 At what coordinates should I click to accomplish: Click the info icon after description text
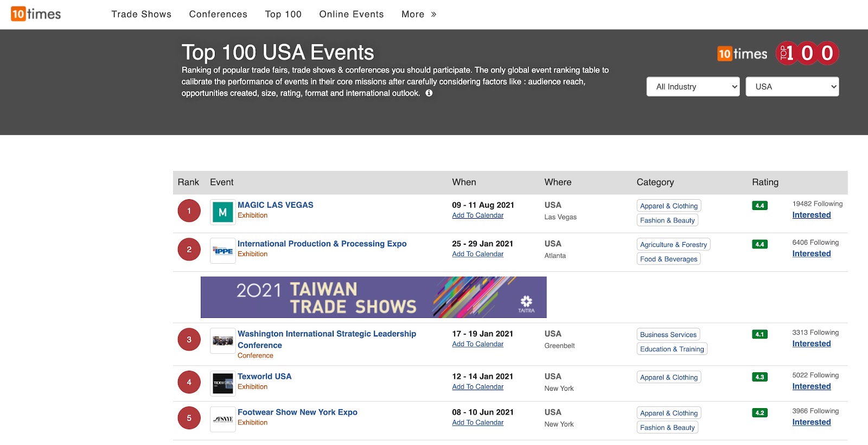(x=429, y=93)
